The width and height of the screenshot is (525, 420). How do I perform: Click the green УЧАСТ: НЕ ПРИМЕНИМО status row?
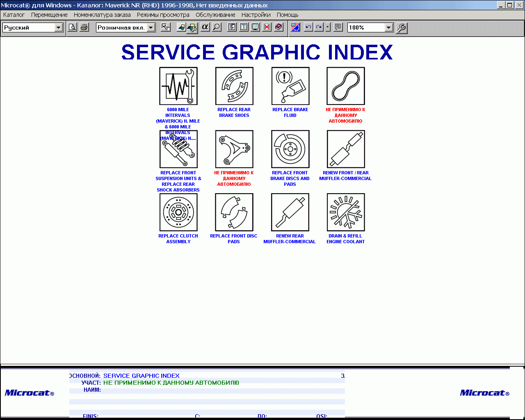click(x=207, y=383)
